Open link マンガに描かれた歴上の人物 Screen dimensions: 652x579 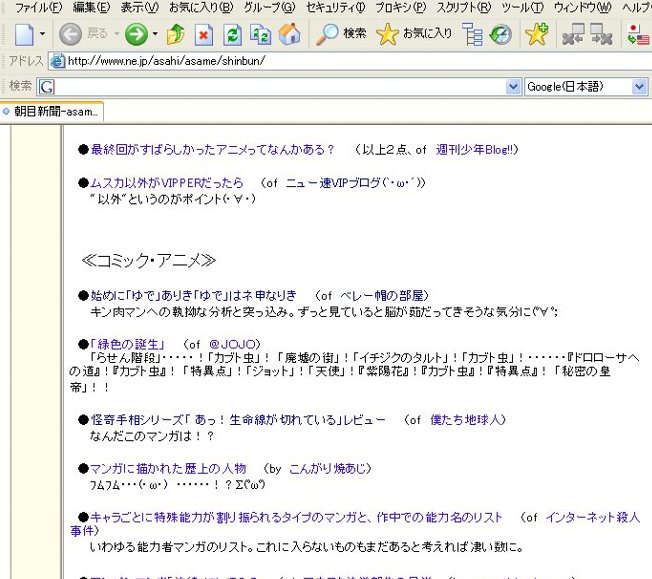point(168,469)
